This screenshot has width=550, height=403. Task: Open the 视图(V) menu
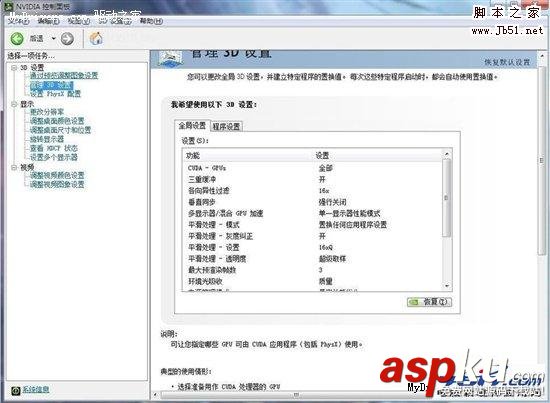coord(79,21)
